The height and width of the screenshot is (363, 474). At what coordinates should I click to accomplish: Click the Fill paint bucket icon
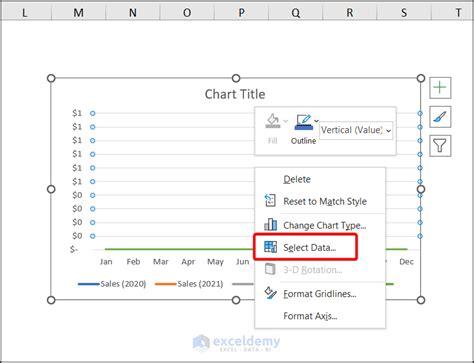[273, 121]
